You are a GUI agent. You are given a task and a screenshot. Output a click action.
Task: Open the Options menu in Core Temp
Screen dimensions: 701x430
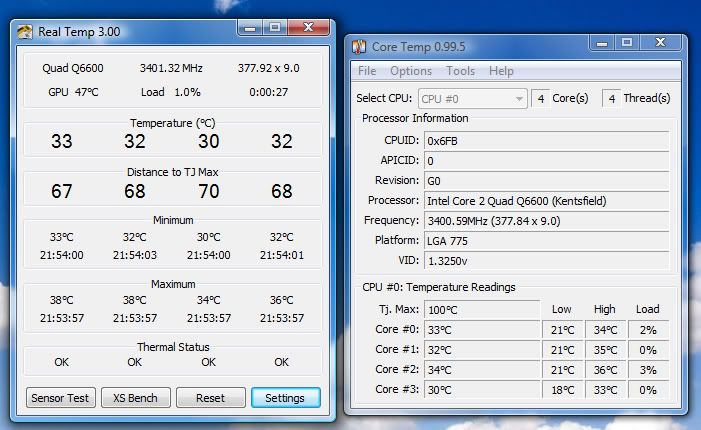pos(411,71)
